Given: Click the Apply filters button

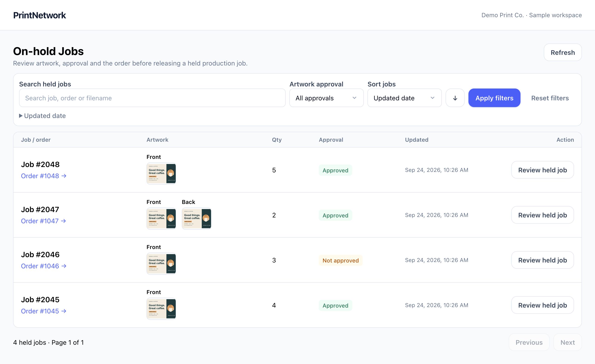Looking at the screenshot, I should coord(494,98).
